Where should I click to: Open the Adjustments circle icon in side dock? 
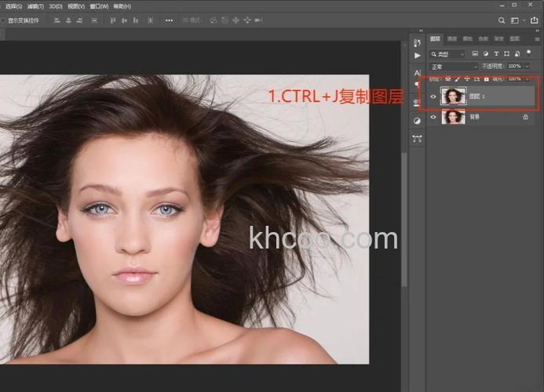click(x=417, y=121)
